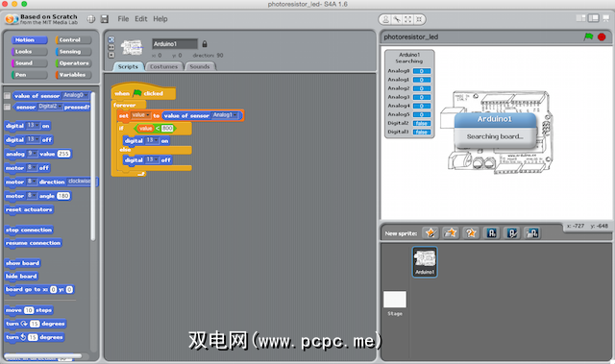Viewport: 615px width, 364px height.
Task: Select the Control blocks category
Action: point(73,40)
